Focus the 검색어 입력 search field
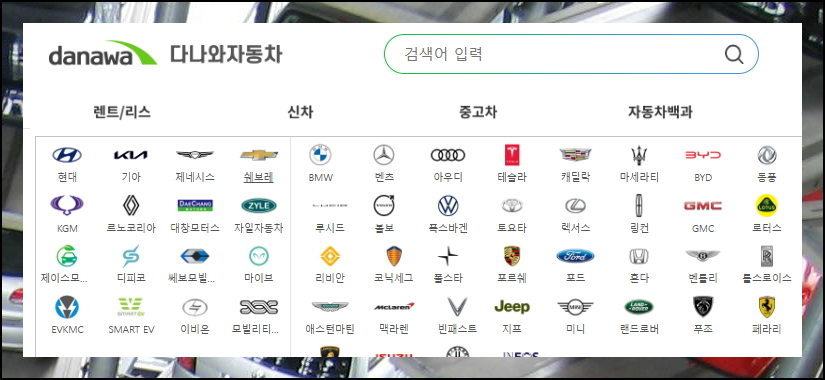The height and width of the screenshot is (380, 825). [x=572, y=54]
